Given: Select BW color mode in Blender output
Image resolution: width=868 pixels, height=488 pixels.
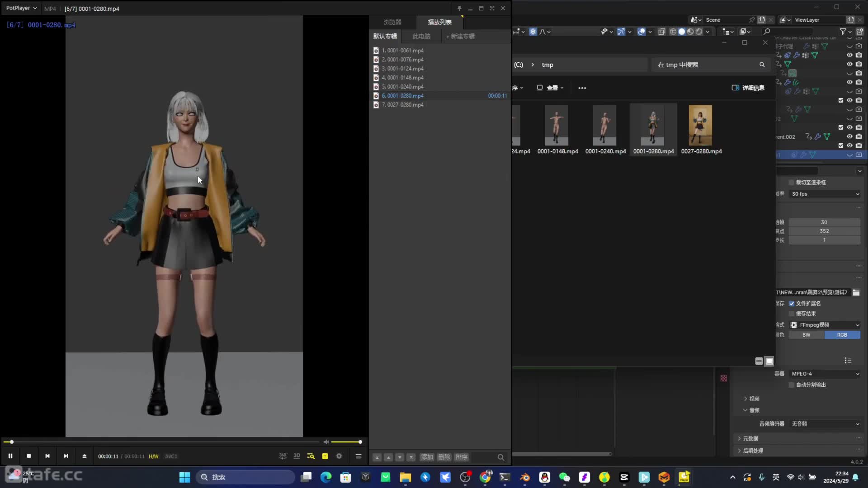Looking at the screenshot, I should 807,335.
